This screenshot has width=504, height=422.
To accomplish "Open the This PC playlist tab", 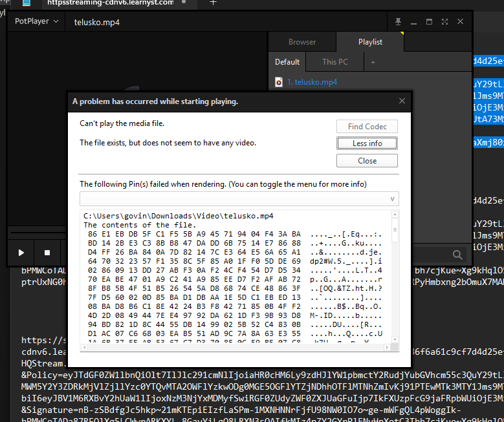I will [x=335, y=61].
